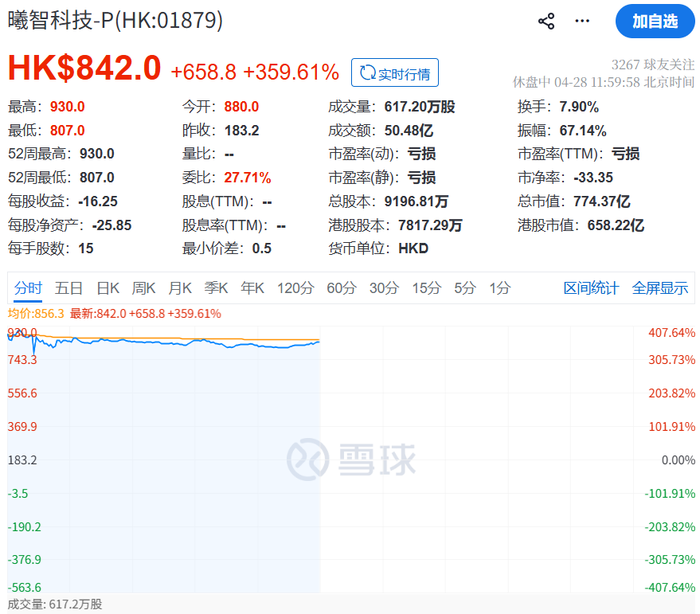Viewport: 700px width, 614px height.
Task: Click the 3267 球友关注 follower count
Action: [653, 65]
